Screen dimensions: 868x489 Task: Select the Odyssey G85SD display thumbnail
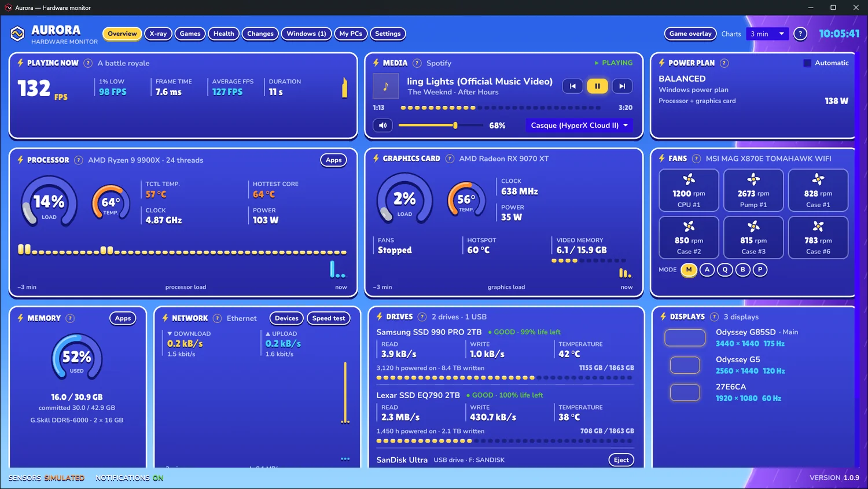tap(685, 338)
